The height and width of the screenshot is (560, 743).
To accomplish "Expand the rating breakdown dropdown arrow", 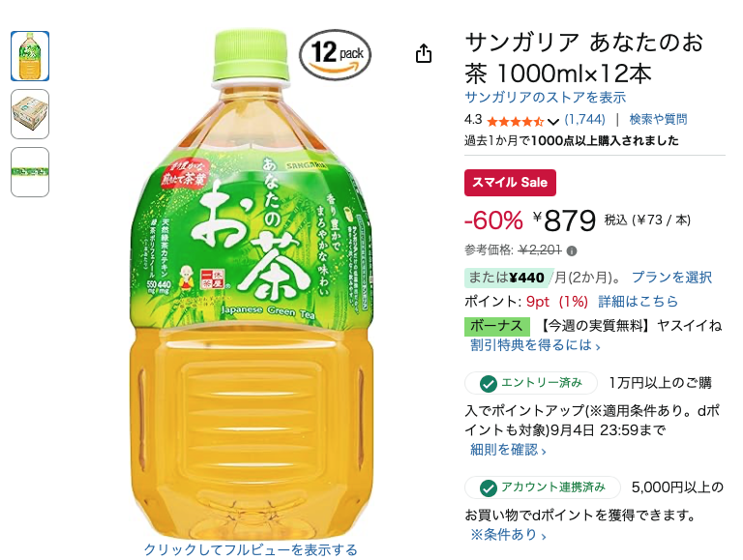I will (x=553, y=122).
